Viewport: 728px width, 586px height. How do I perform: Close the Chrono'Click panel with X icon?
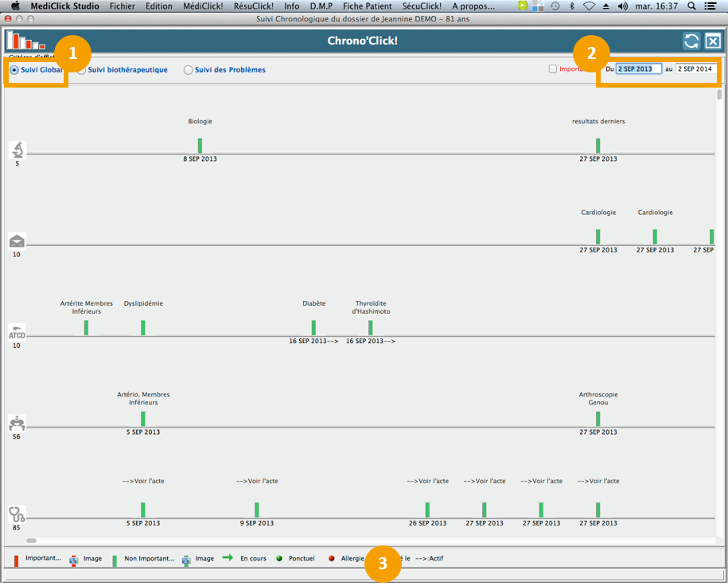(713, 41)
